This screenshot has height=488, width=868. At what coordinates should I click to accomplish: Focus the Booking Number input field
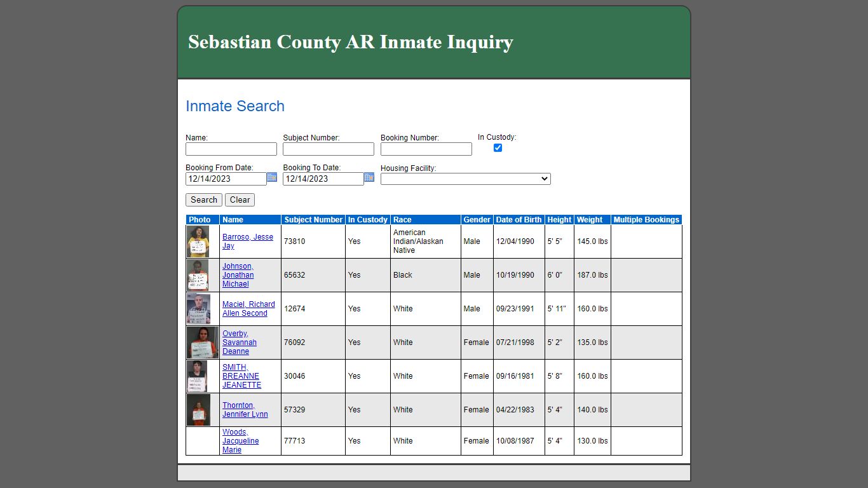click(426, 149)
